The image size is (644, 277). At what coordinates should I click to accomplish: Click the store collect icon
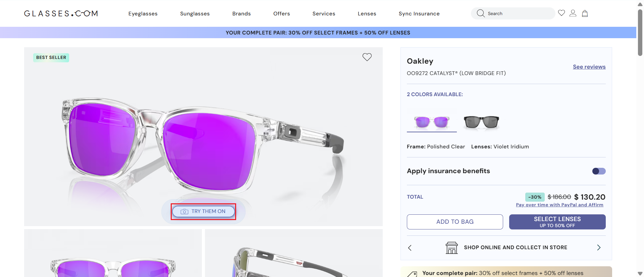(x=451, y=248)
